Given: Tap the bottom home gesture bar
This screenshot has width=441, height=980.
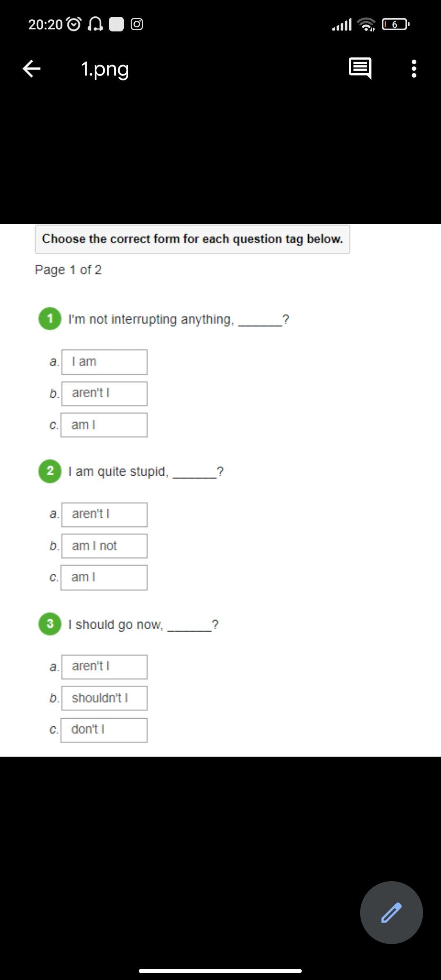Looking at the screenshot, I should click(220, 971).
